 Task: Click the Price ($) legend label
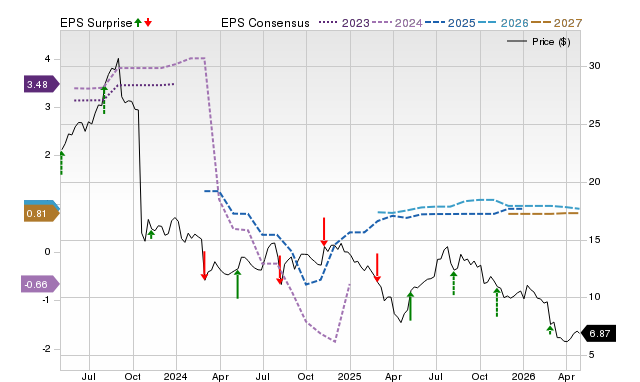click(x=551, y=42)
